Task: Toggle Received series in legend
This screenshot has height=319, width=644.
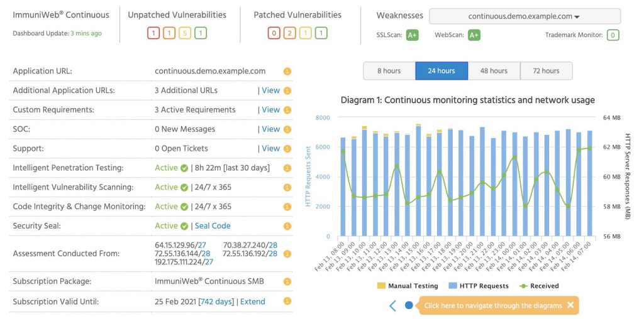Action: pos(539,286)
